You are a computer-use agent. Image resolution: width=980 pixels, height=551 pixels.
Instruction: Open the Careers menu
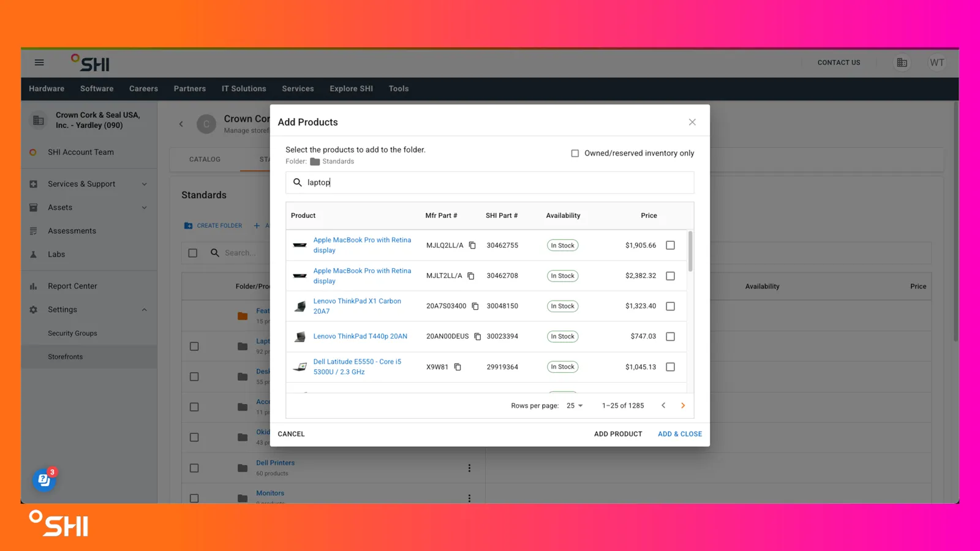point(143,89)
